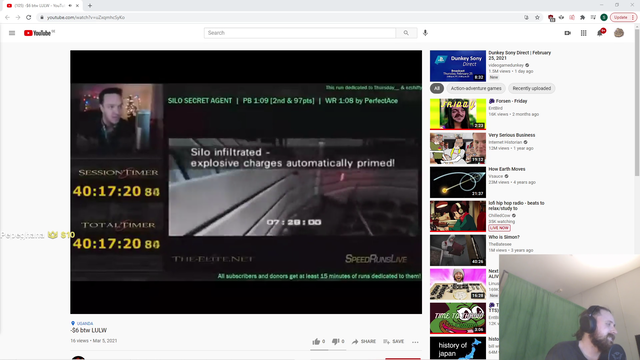
Task: Click 'Very Serious Business' video title
Action: [512, 135]
